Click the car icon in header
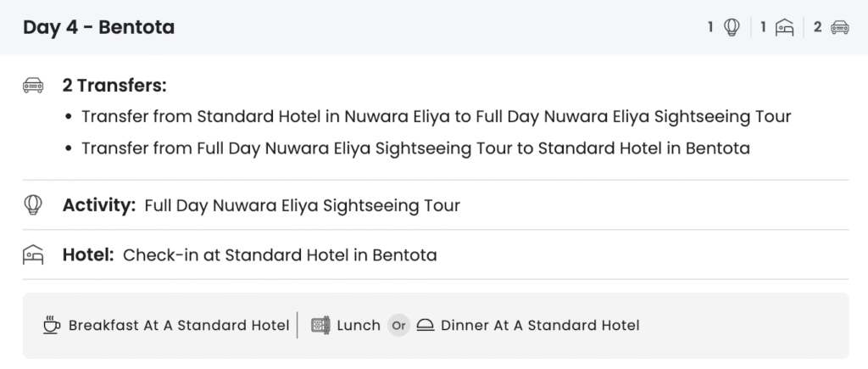Image resolution: width=868 pixels, height=369 pixels. (839, 27)
